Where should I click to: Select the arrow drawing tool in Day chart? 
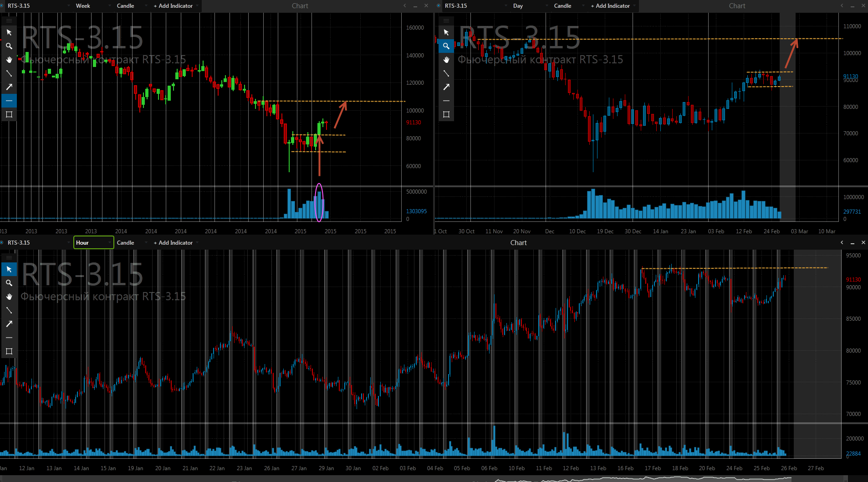click(446, 87)
